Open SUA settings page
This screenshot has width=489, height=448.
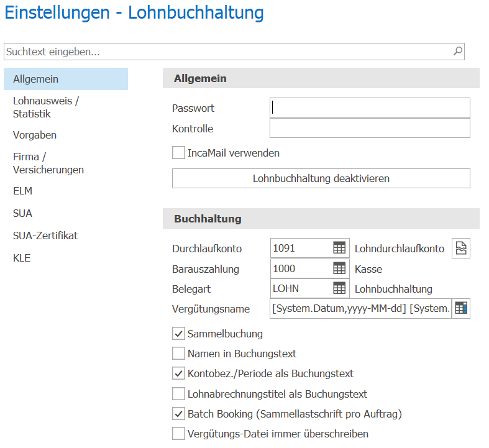click(x=22, y=213)
